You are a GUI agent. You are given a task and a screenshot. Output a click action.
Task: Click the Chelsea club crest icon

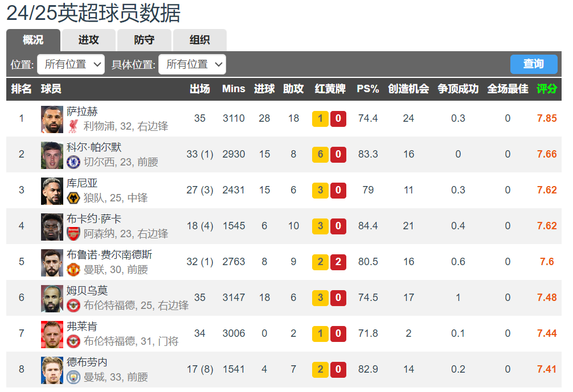point(73,162)
